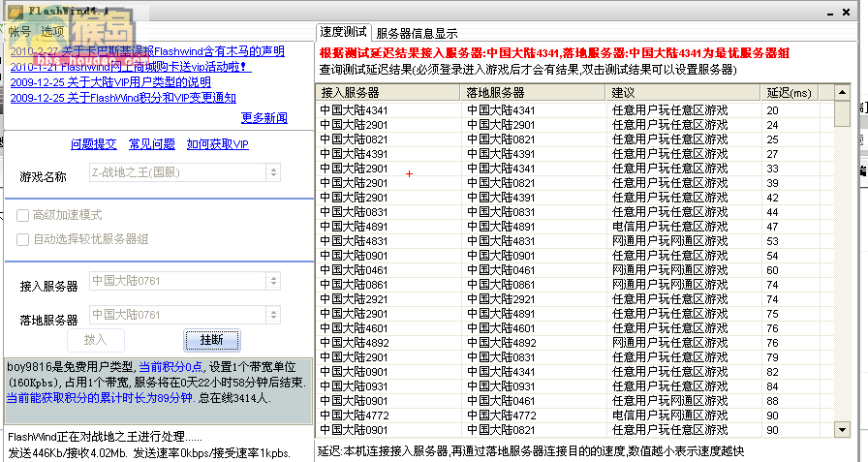Screen dimensions: 868x462
Task: Sort by the 落地服务器 column header
Action: click(533, 92)
